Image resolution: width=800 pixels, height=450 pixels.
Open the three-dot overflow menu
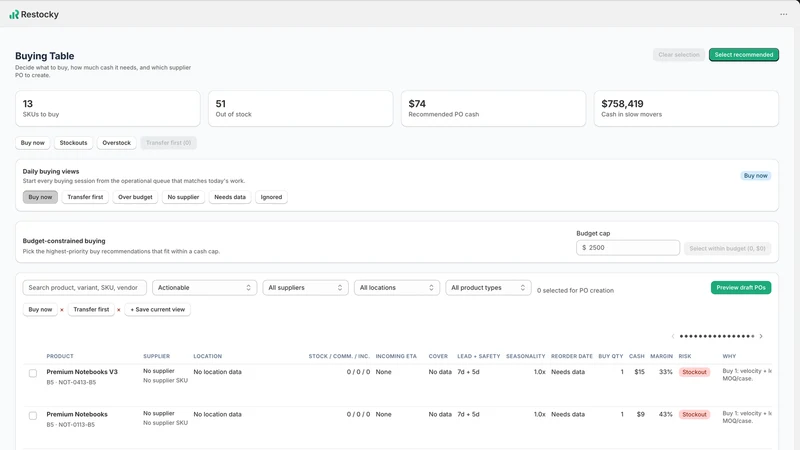(783, 14)
